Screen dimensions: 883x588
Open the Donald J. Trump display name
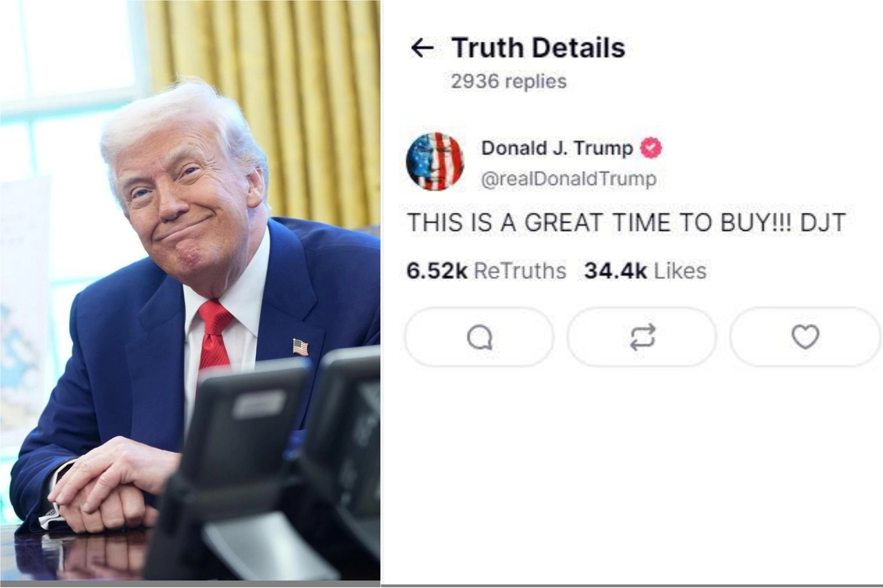(x=557, y=148)
